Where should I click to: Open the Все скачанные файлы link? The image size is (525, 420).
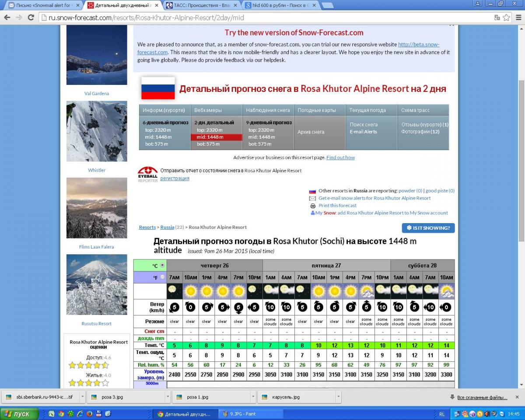(x=482, y=397)
